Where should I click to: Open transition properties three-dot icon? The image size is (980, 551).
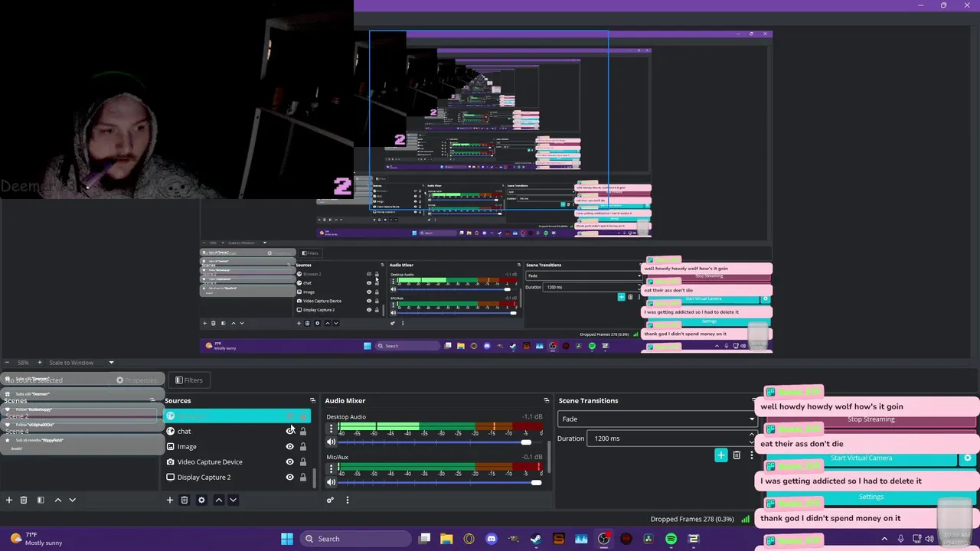(751, 455)
